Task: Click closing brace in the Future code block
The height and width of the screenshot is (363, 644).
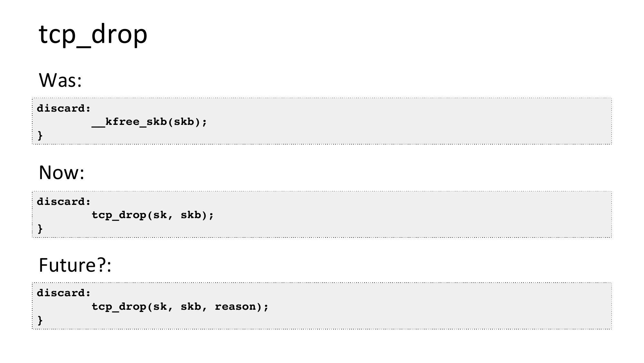Action: [40, 320]
